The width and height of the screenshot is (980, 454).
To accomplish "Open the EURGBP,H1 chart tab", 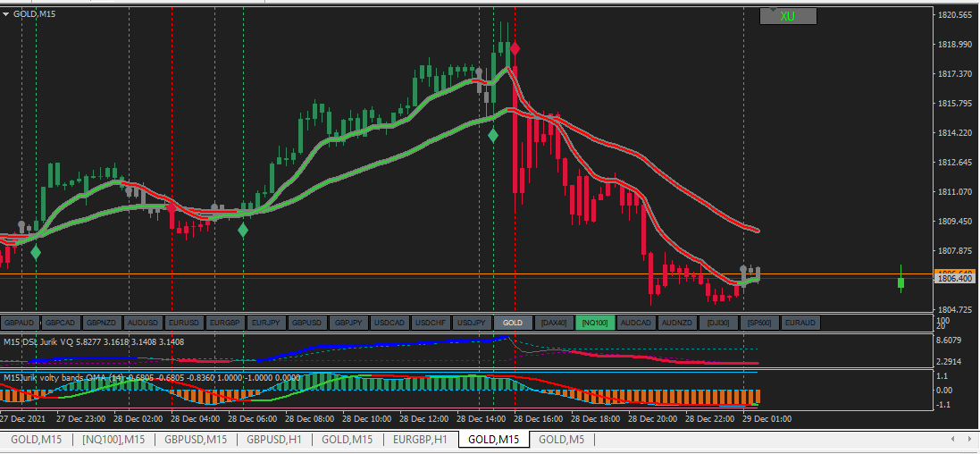I will [420, 440].
